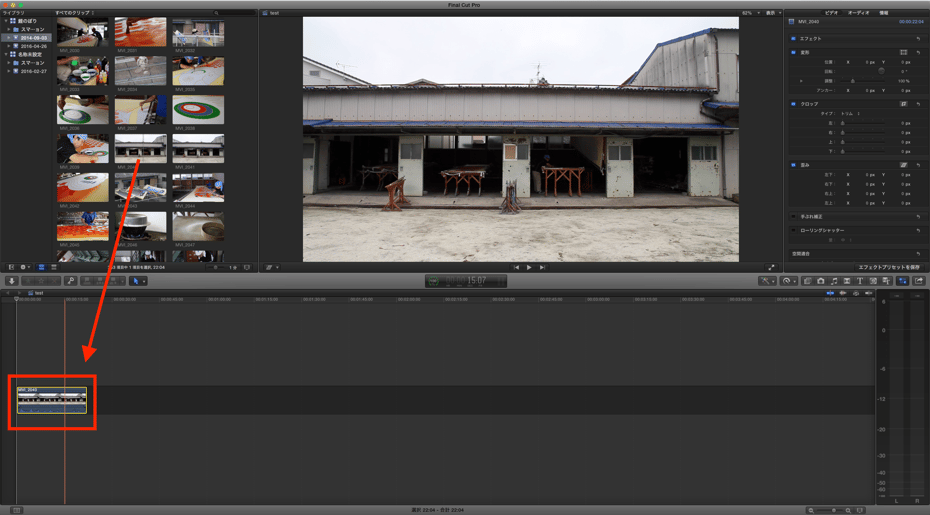930x515 pixels.
Task: Switch to the オーディオ inspector tab
Action: [x=858, y=12]
